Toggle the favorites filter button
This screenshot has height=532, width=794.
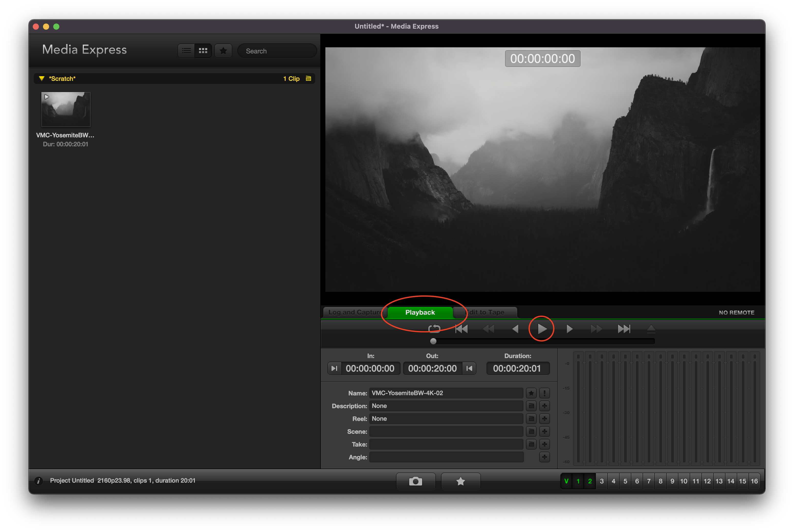(223, 50)
